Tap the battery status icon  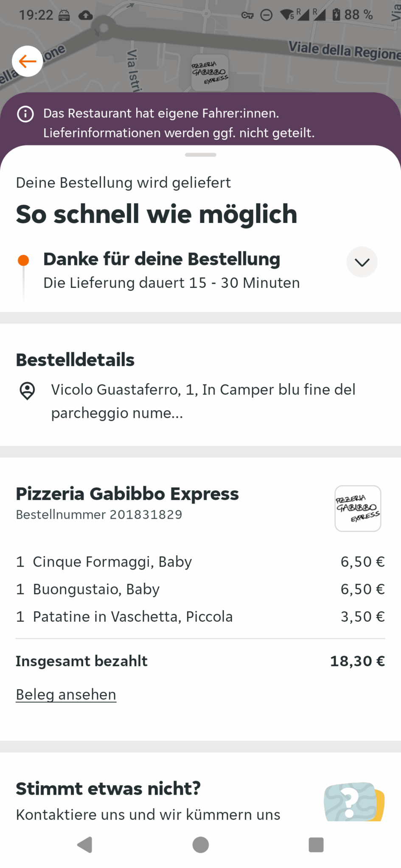point(336,15)
